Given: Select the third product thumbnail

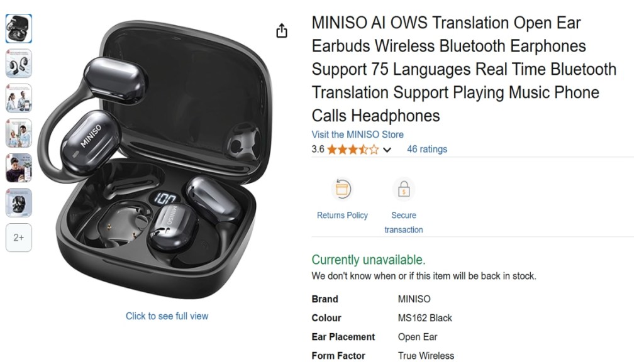Looking at the screenshot, I should click(18, 98).
